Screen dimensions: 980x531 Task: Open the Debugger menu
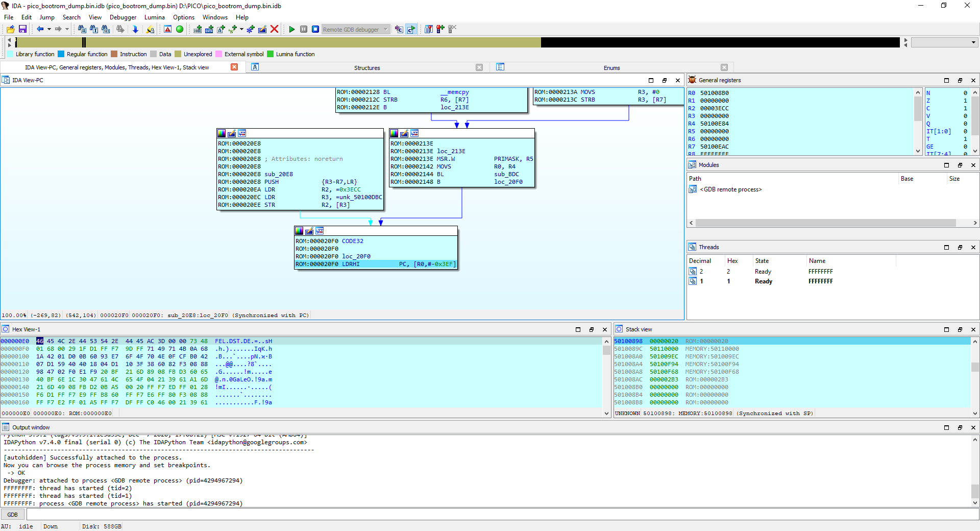click(123, 17)
